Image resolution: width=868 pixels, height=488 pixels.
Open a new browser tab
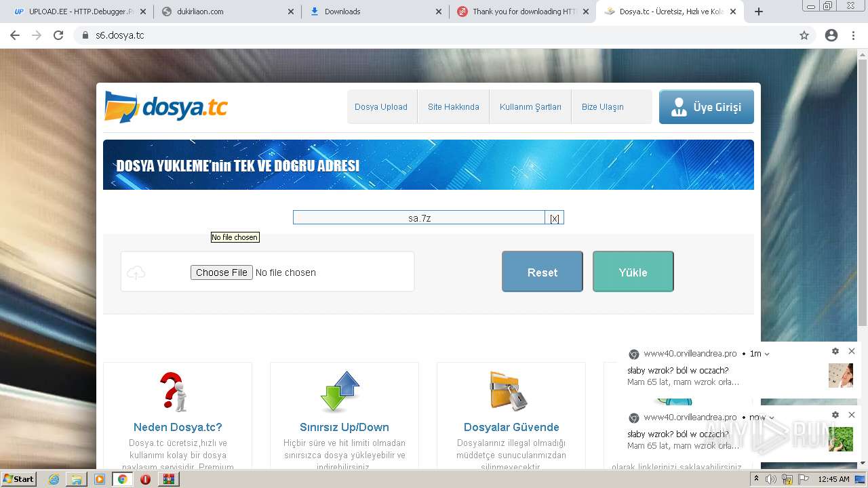pyautogui.click(x=759, y=12)
